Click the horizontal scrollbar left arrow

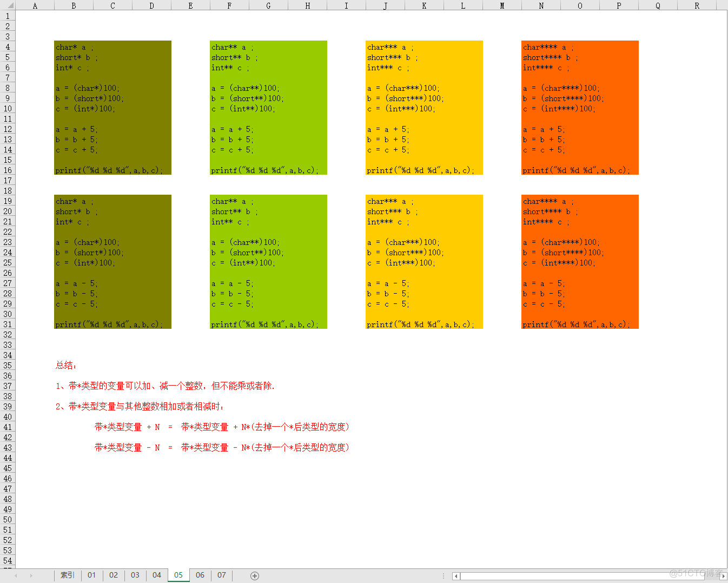point(456,576)
